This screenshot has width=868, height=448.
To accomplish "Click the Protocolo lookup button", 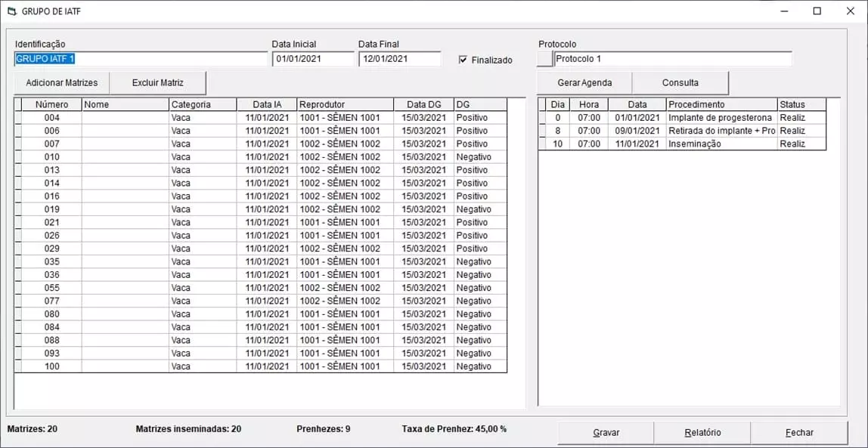I will (x=544, y=59).
